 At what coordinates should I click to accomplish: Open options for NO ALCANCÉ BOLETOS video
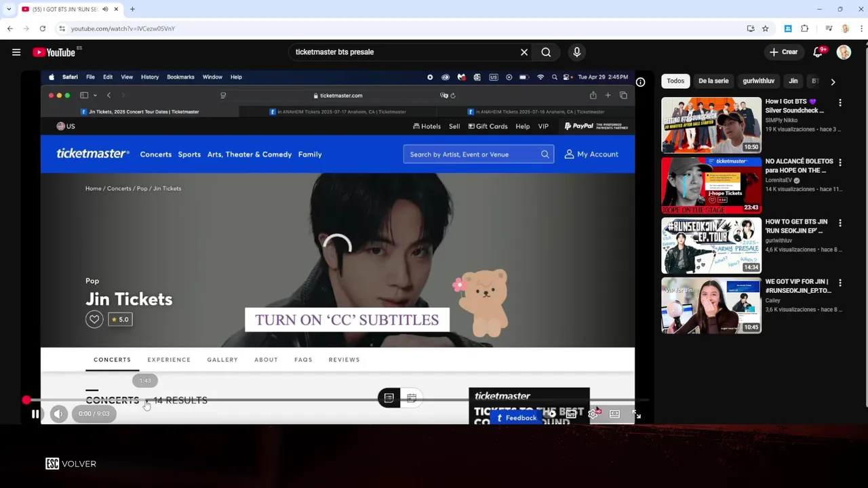tap(840, 163)
